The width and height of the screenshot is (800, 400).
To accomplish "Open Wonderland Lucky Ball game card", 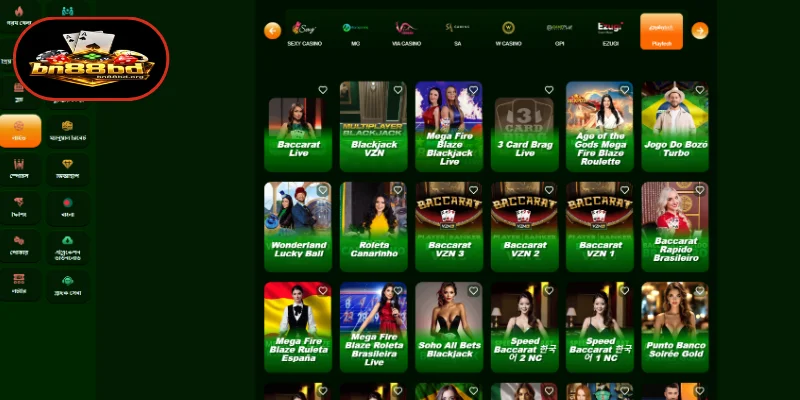I will (298, 227).
